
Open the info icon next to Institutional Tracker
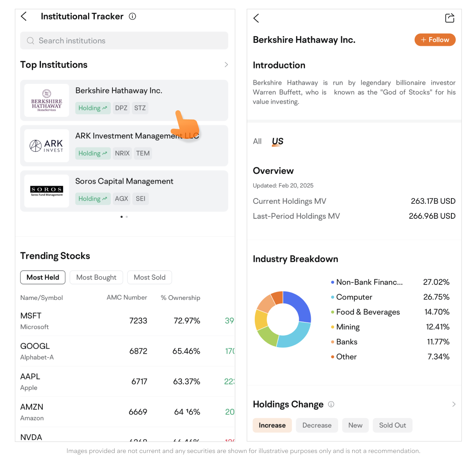coord(132,16)
